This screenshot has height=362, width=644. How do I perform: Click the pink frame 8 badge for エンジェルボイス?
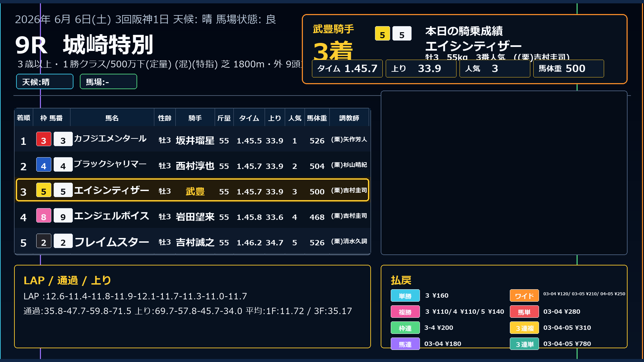click(44, 216)
